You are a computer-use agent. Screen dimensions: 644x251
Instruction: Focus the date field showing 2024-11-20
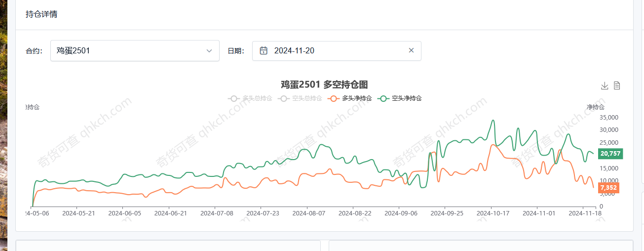336,50
